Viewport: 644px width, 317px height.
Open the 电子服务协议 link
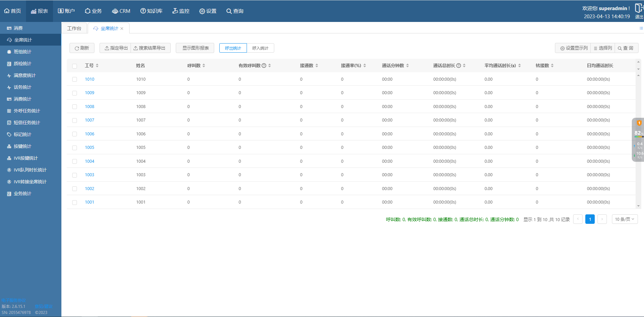coord(13,300)
